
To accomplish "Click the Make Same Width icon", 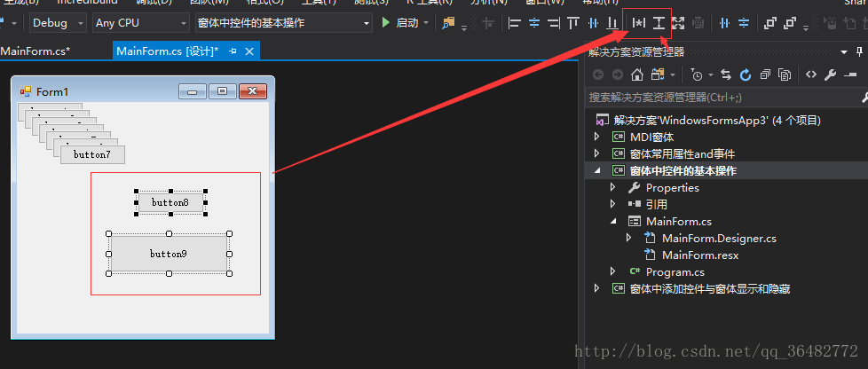I will (639, 23).
